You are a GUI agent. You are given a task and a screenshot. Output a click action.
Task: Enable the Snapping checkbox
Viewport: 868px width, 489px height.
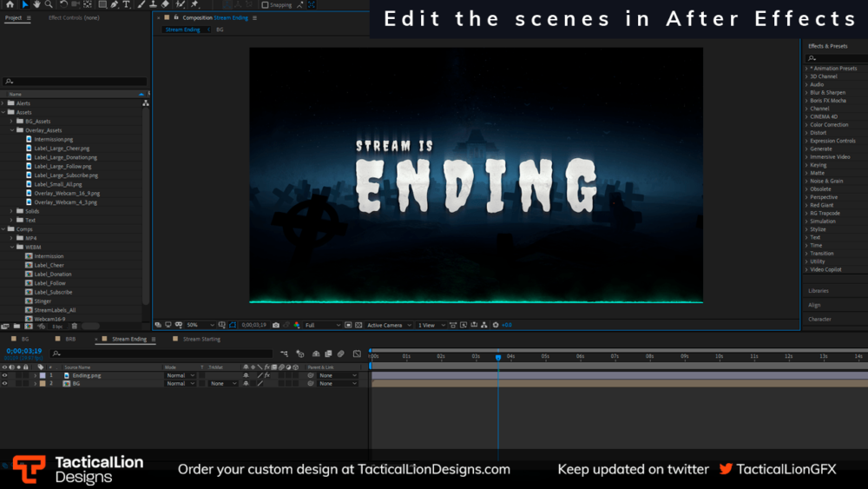tap(265, 5)
